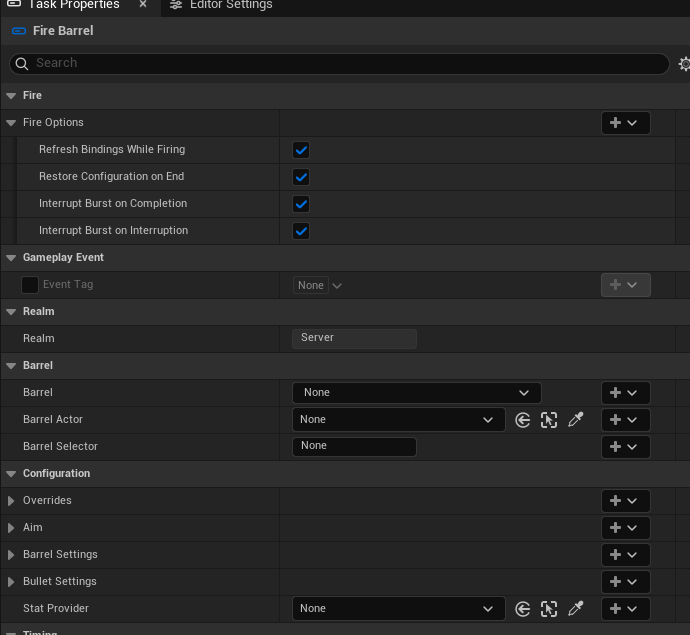Viewport: 690px width, 635px height.
Task: Select Stat Provider from viewport icon
Action: pyautogui.click(x=549, y=609)
